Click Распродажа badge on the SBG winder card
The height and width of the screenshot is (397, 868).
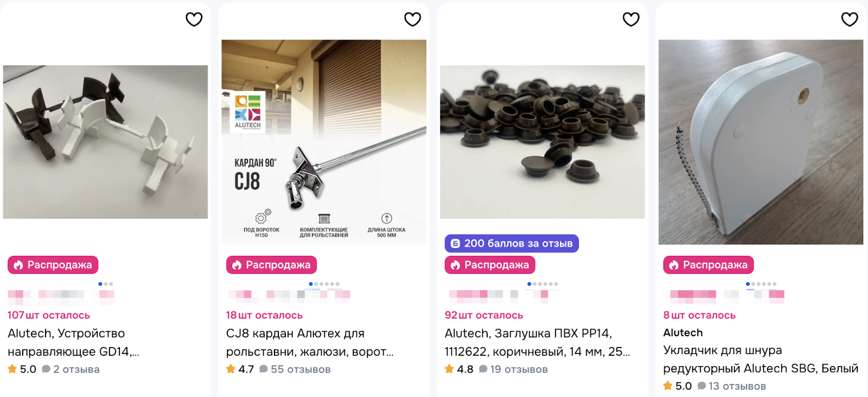coord(709,265)
